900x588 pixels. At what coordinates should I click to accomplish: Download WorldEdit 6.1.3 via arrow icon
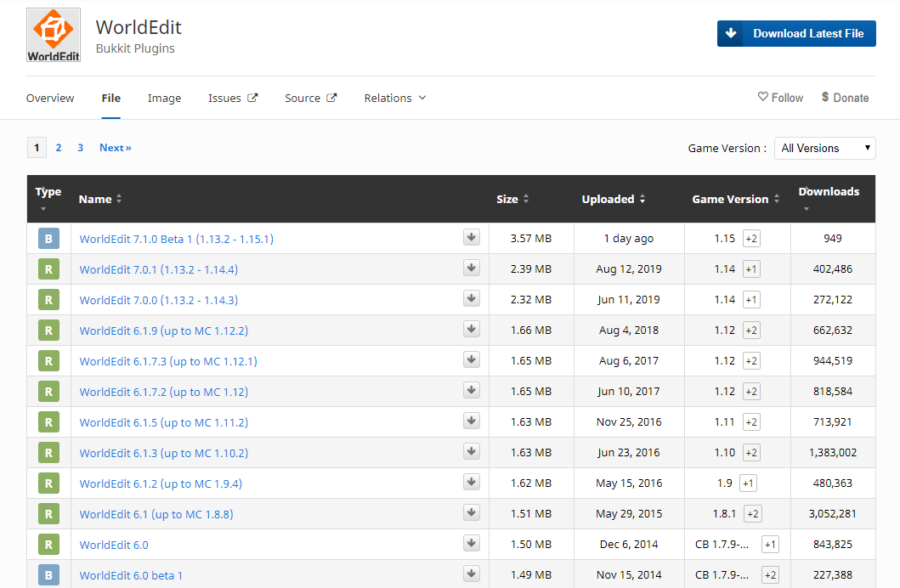coord(472,451)
